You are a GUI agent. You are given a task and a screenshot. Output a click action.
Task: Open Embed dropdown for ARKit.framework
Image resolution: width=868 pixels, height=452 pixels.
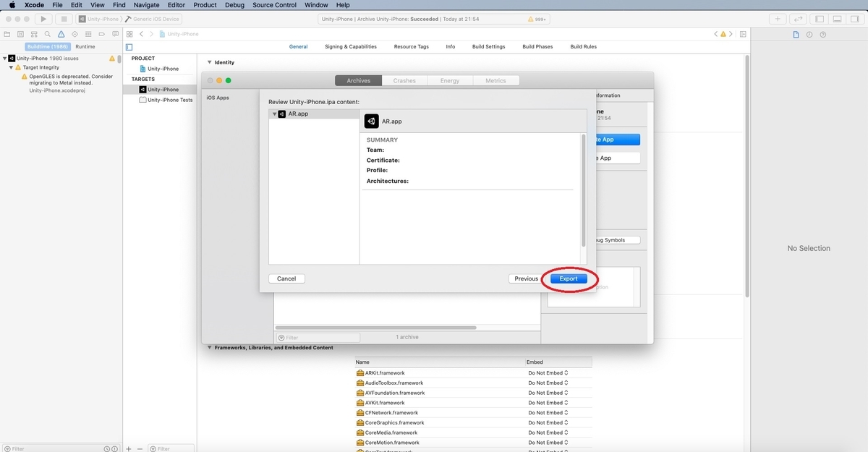pos(548,373)
